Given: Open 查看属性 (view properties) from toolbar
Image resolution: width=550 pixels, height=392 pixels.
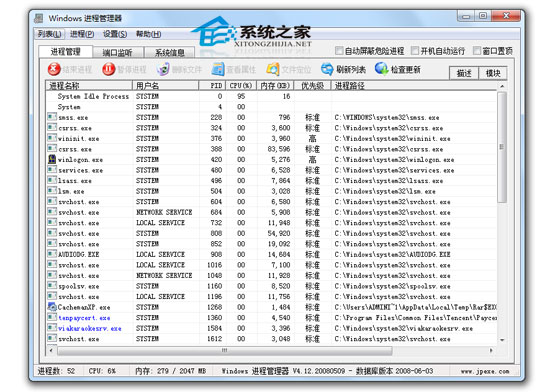Looking at the screenshot, I should tap(218, 69).
